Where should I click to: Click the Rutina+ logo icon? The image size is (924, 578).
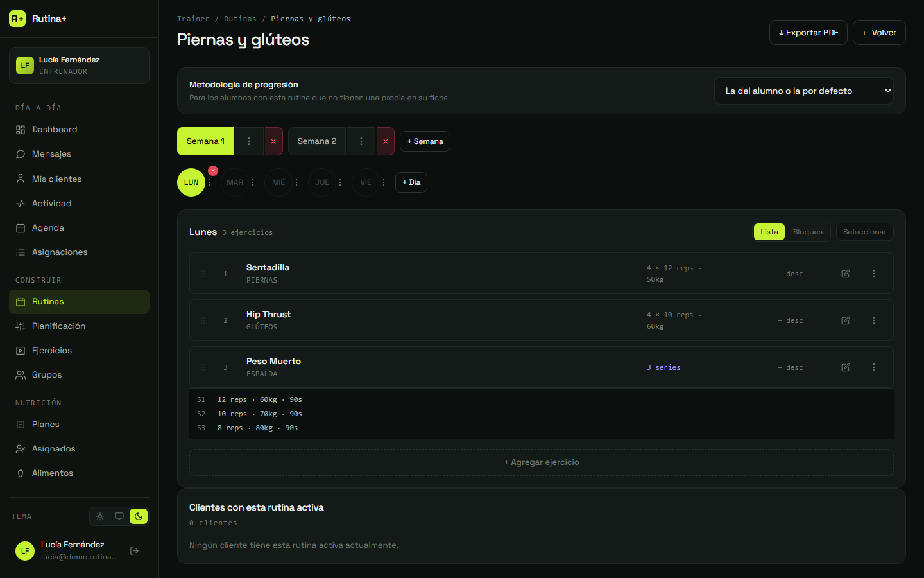point(17,19)
